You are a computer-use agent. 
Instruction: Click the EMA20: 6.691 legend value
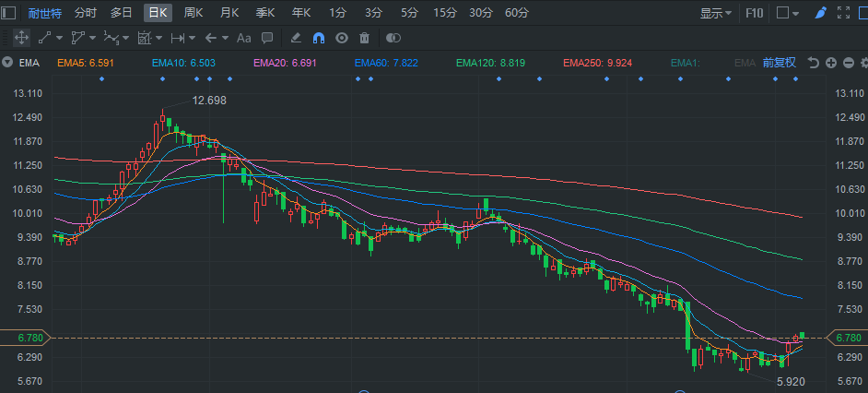(x=285, y=63)
